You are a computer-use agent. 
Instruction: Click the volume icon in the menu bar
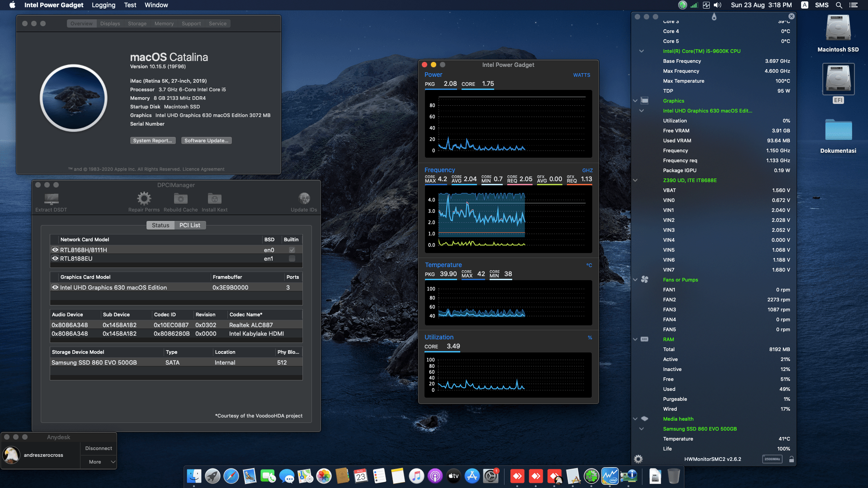click(x=717, y=5)
